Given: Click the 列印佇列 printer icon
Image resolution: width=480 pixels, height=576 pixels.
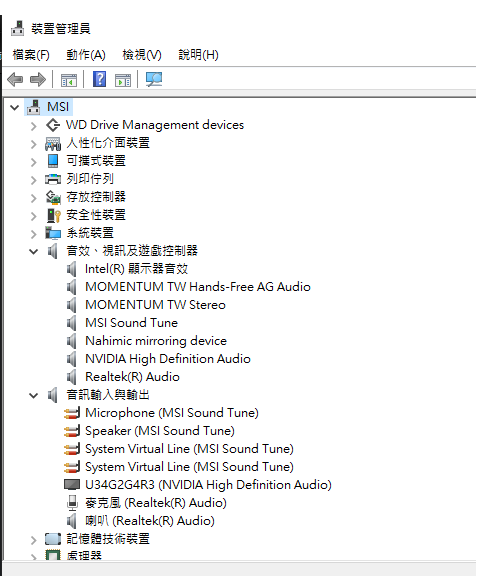Looking at the screenshot, I should click(x=53, y=179).
